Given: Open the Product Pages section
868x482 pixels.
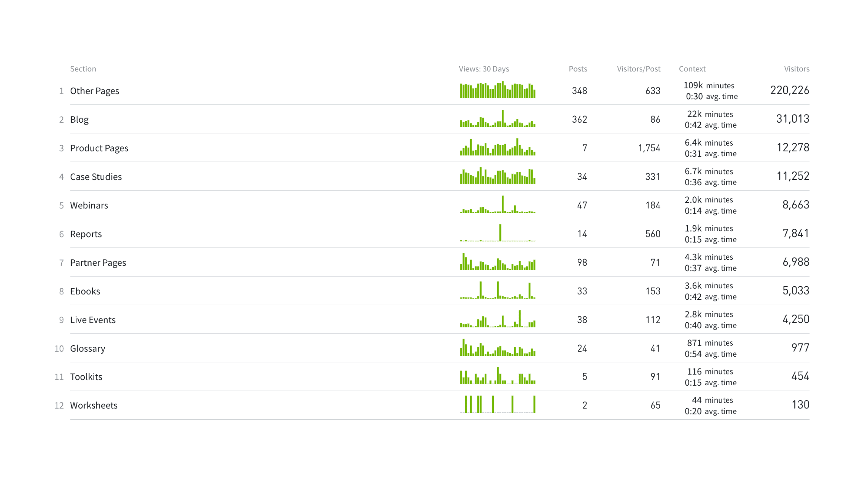Looking at the screenshot, I should coord(99,148).
